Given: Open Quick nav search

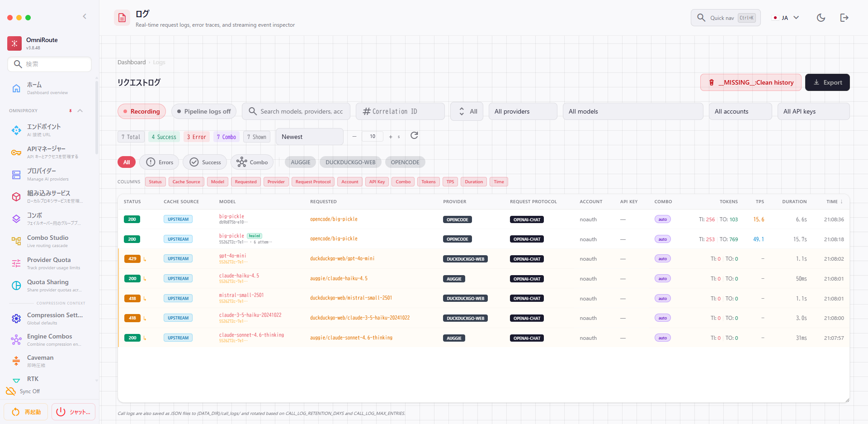Looking at the screenshot, I should pyautogui.click(x=726, y=18).
